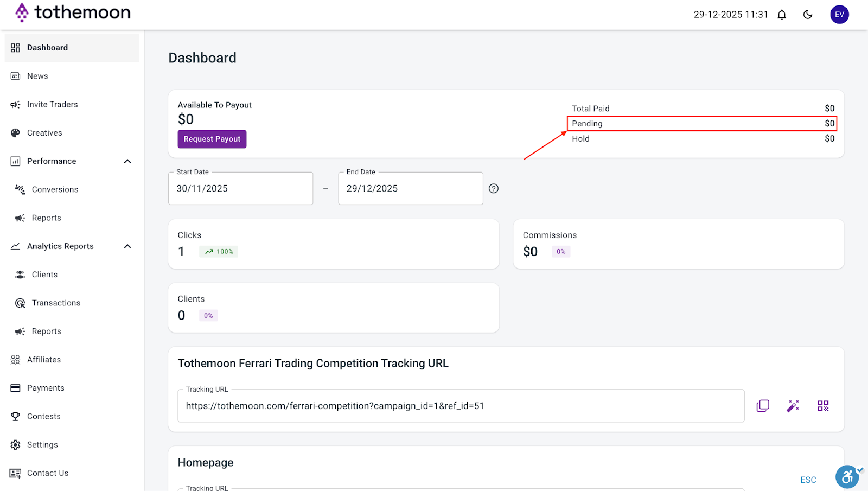Open Conversions under Performance
The width and height of the screenshot is (868, 491).
pos(72,189)
